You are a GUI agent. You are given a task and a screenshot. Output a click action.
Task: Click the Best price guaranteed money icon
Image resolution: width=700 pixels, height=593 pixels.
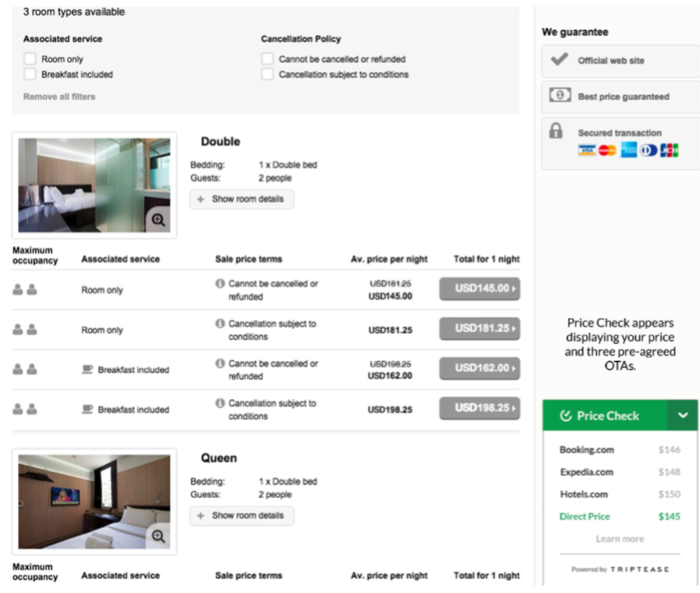coord(560,96)
